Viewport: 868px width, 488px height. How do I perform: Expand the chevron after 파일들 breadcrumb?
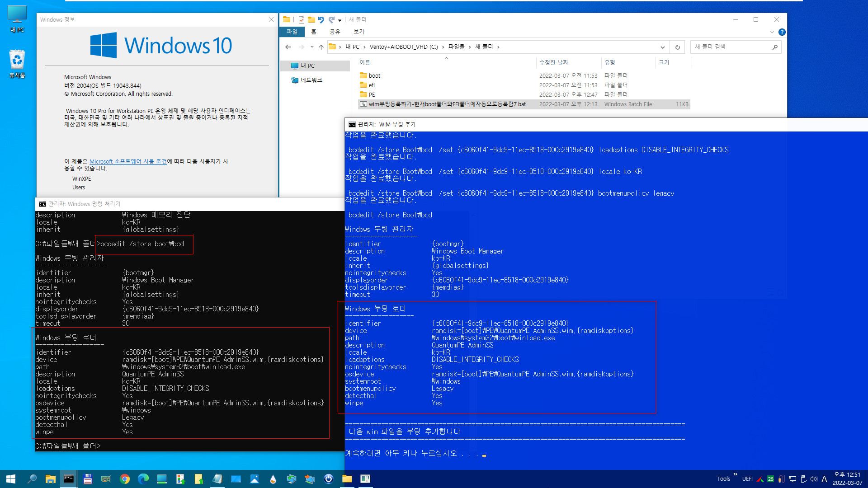pyautogui.click(x=470, y=47)
